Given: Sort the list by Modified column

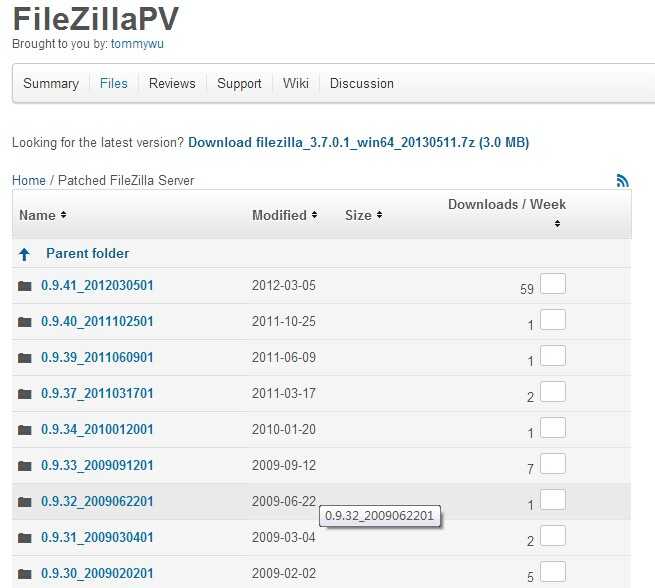Looking at the screenshot, I should [x=284, y=215].
